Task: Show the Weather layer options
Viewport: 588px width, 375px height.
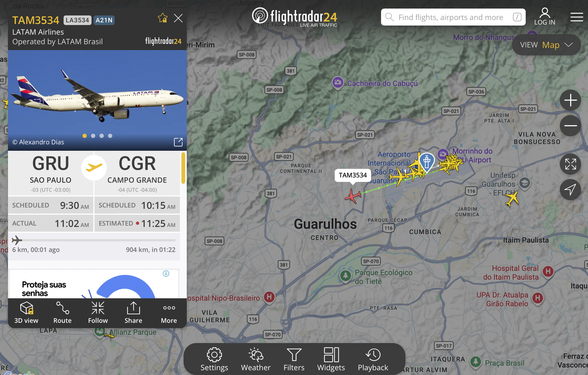Action: coord(256,360)
